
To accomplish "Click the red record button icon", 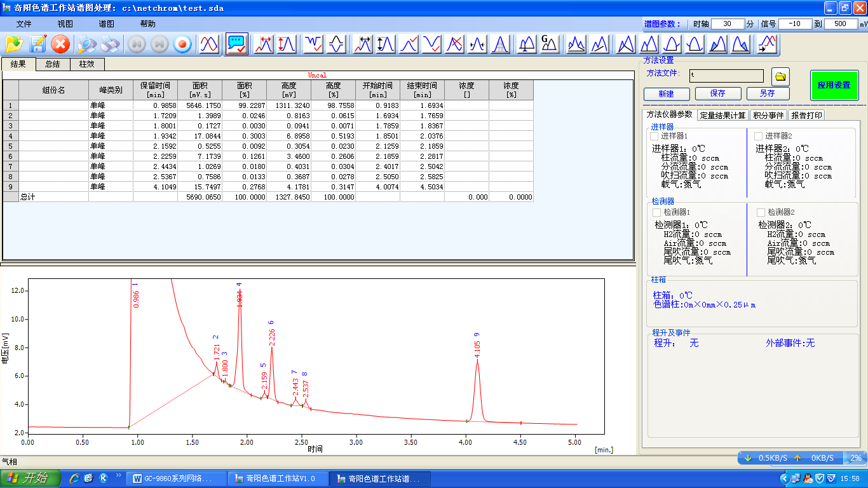I will (x=182, y=44).
